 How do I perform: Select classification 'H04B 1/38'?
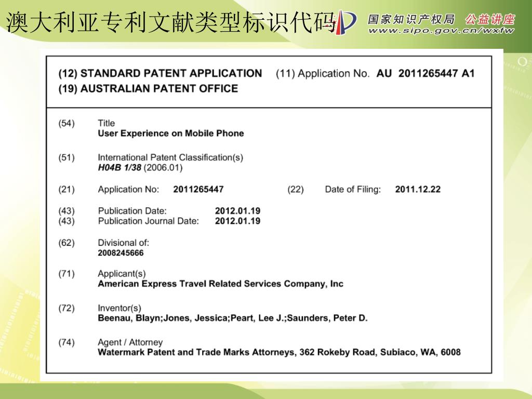point(119,168)
